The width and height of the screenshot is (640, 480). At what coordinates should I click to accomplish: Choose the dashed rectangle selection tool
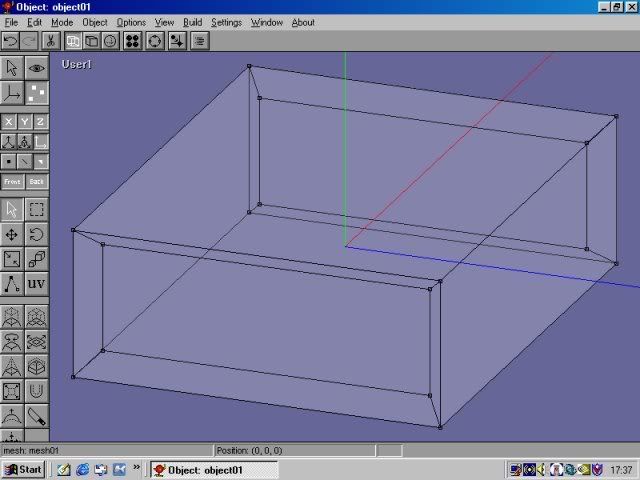tap(36, 210)
